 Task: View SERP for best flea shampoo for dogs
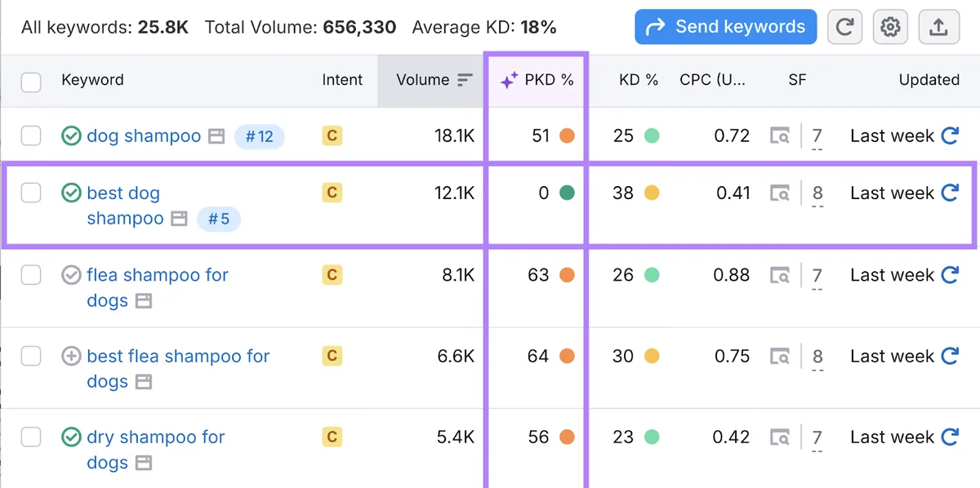780,356
